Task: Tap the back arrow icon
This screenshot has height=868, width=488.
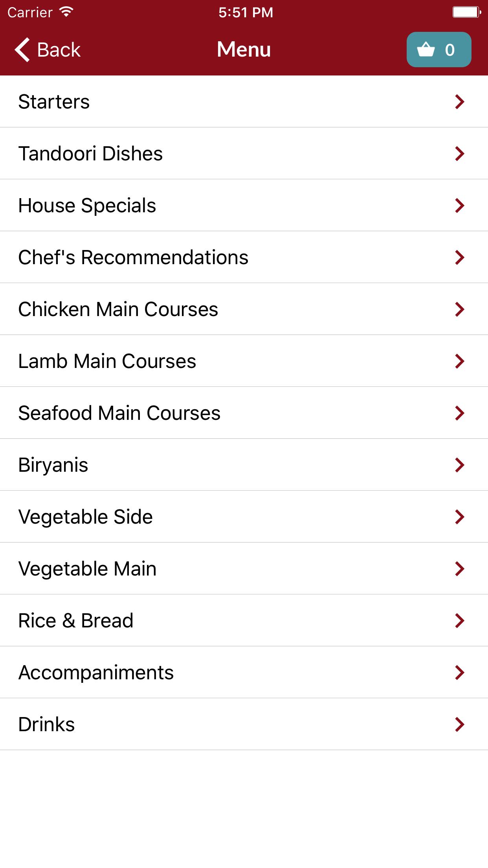Action: click(x=22, y=50)
